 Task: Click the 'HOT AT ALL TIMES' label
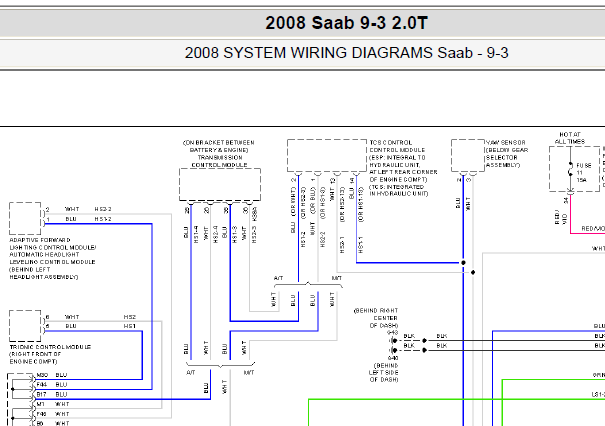[570, 138]
